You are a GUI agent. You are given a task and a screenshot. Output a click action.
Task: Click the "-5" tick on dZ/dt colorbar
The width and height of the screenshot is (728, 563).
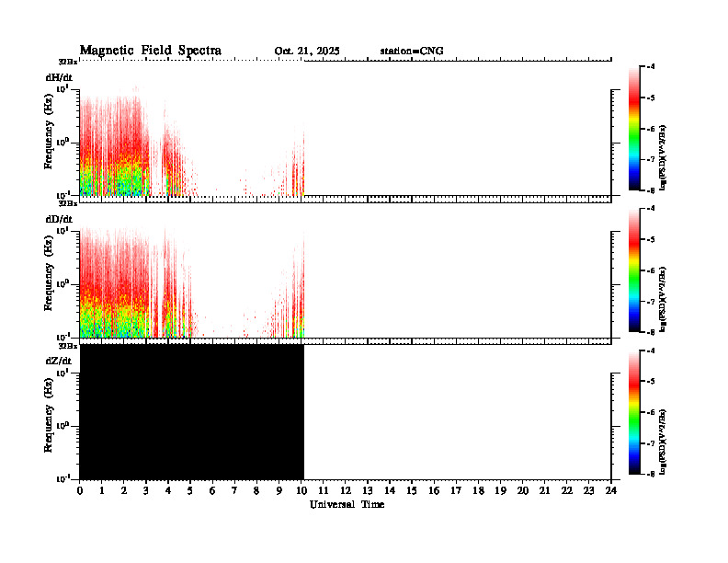click(651, 382)
